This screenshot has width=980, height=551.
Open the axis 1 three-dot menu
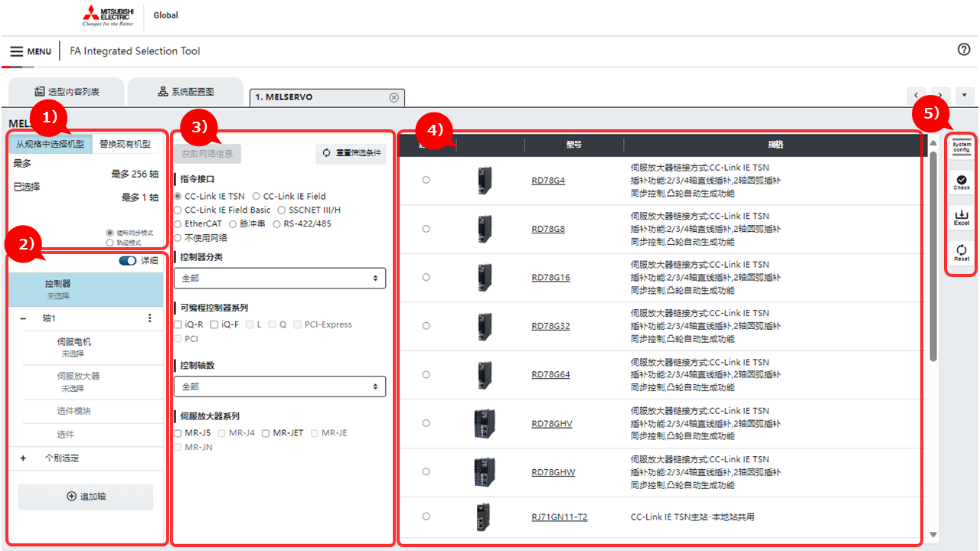(149, 318)
